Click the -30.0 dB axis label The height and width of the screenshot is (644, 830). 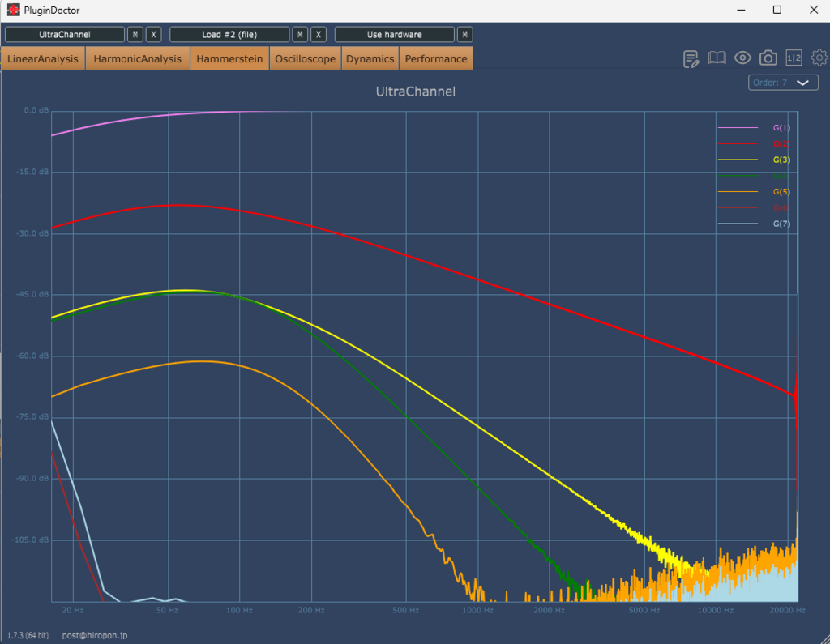(33, 233)
